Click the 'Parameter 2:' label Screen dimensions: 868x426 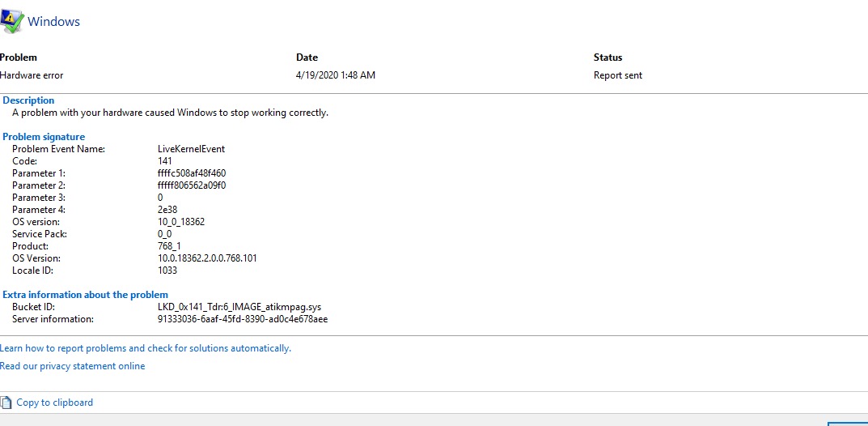tap(39, 185)
